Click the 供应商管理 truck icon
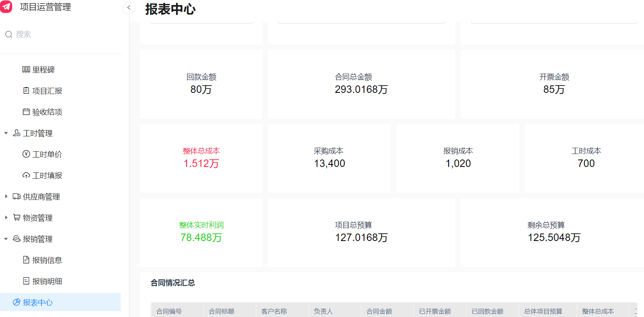 (16, 196)
